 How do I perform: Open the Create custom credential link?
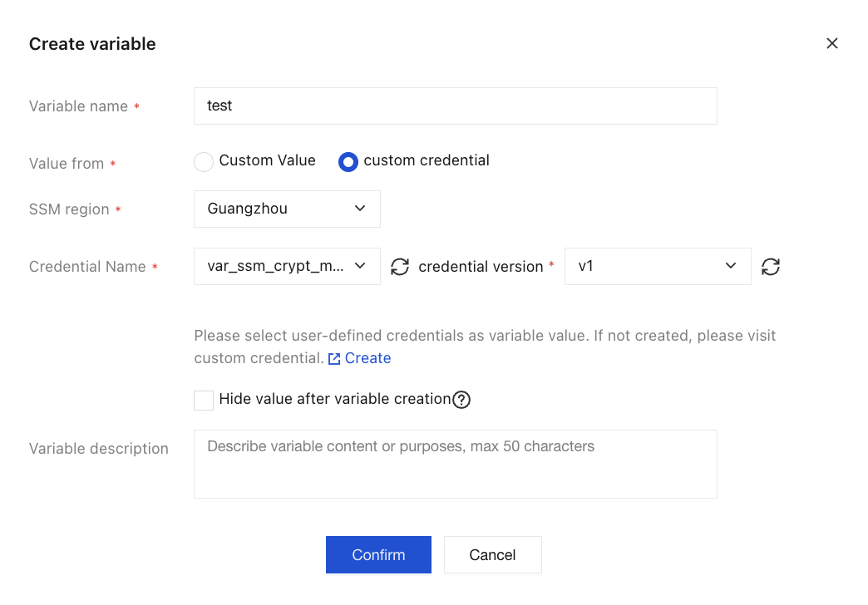[x=367, y=358]
